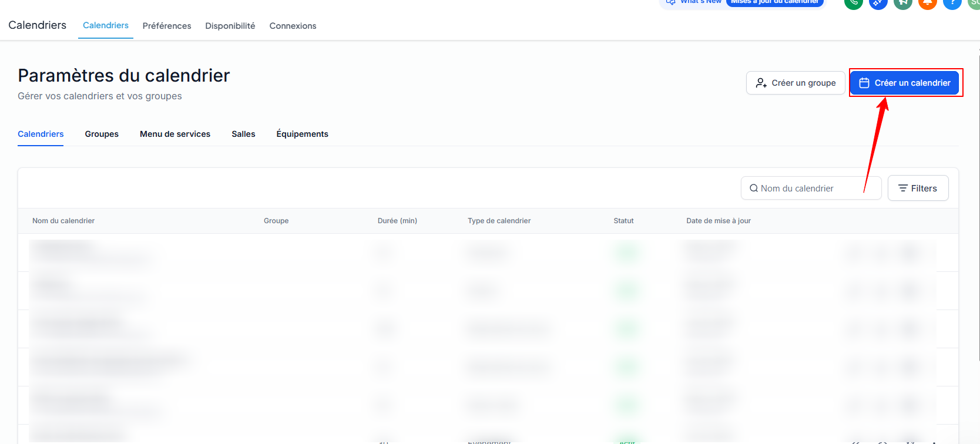Click the magnifier icon in search box
This screenshot has height=444, width=980.
coord(754,189)
